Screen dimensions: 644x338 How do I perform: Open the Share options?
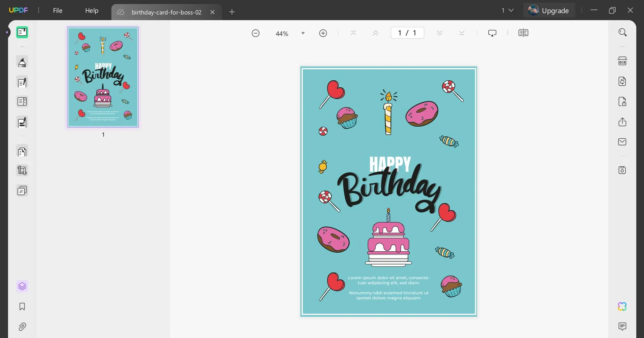pyautogui.click(x=623, y=122)
